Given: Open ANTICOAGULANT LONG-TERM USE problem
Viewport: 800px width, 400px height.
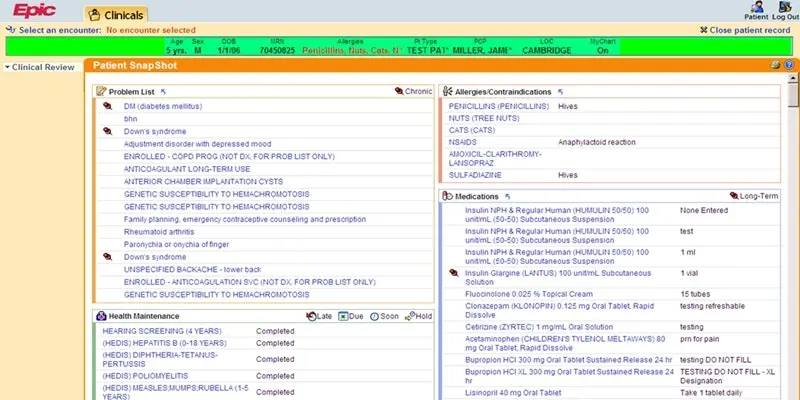Looking at the screenshot, I should 187,169.
